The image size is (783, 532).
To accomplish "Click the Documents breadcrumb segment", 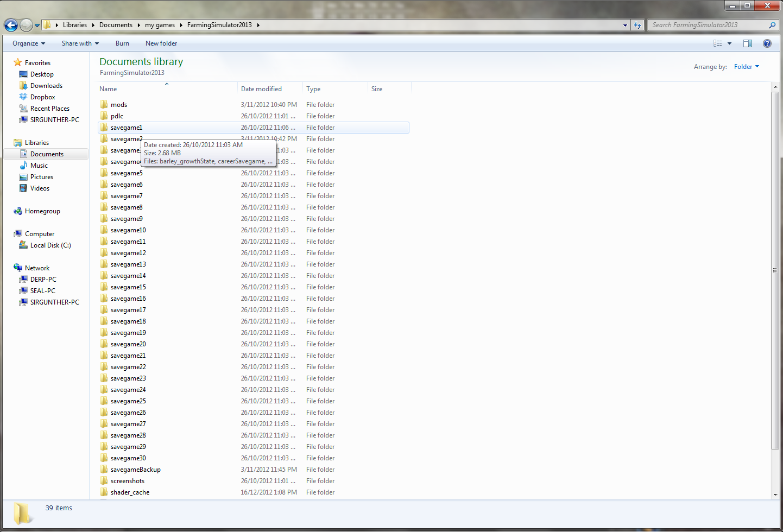I will click(116, 25).
